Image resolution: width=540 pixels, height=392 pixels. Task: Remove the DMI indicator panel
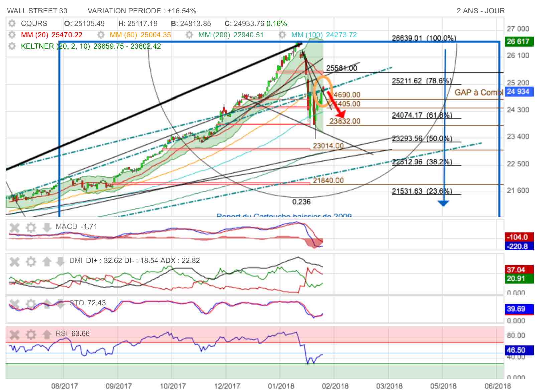tap(14, 262)
